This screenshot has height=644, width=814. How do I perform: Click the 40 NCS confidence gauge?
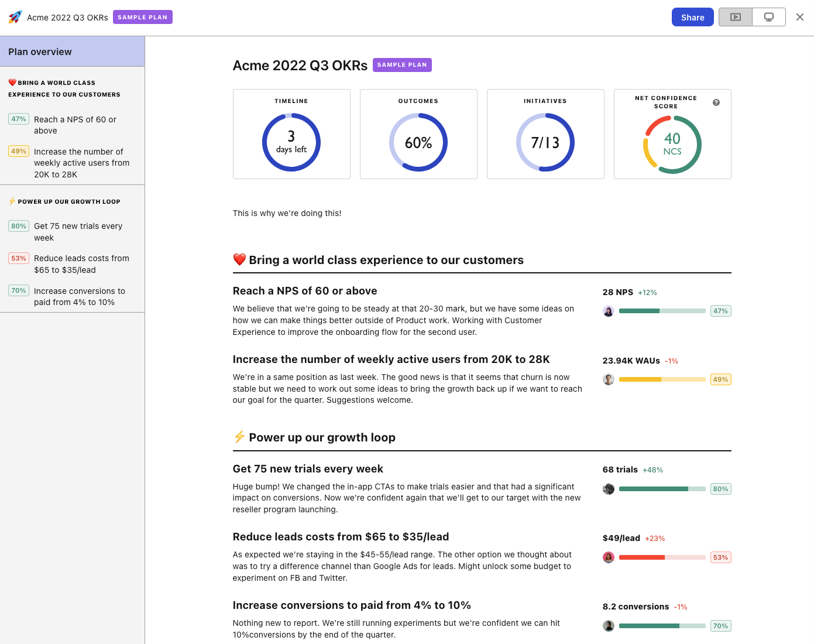click(672, 145)
